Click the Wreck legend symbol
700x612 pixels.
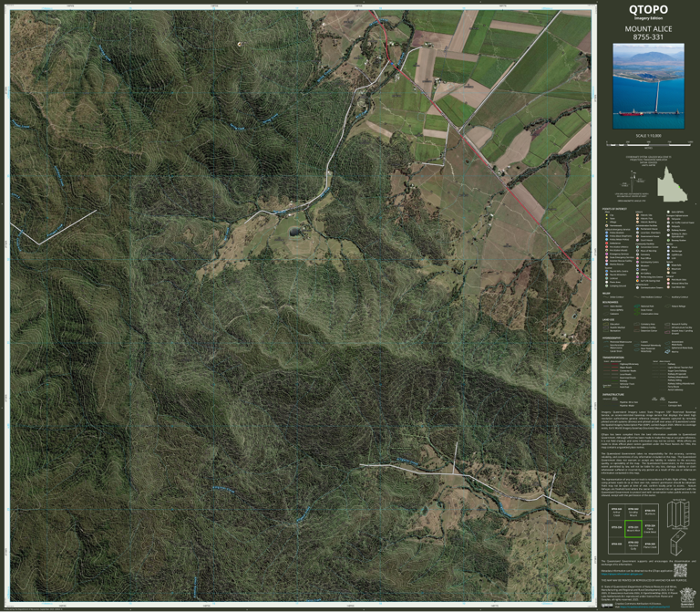[x=668, y=247]
